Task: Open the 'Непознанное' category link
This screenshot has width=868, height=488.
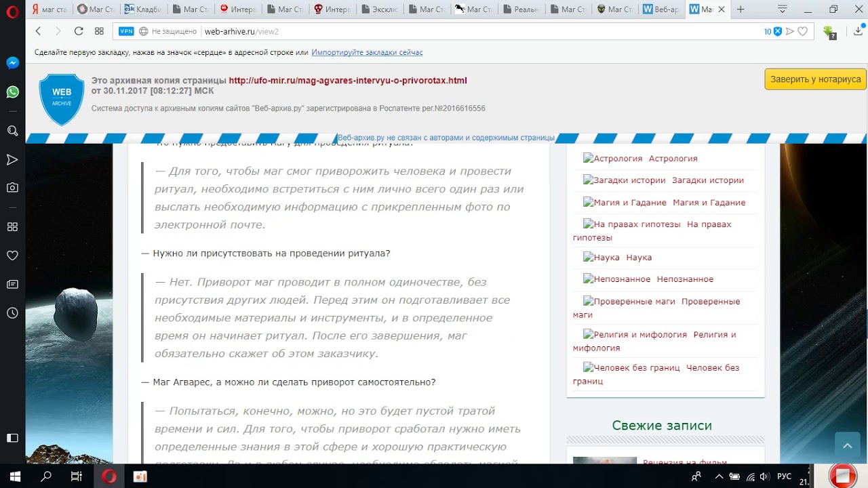Action: tap(685, 279)
